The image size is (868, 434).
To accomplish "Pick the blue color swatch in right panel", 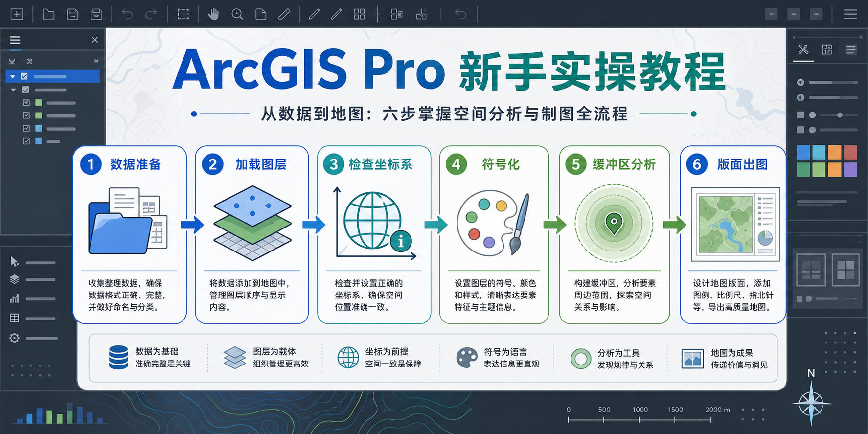I will click(803, 152).
